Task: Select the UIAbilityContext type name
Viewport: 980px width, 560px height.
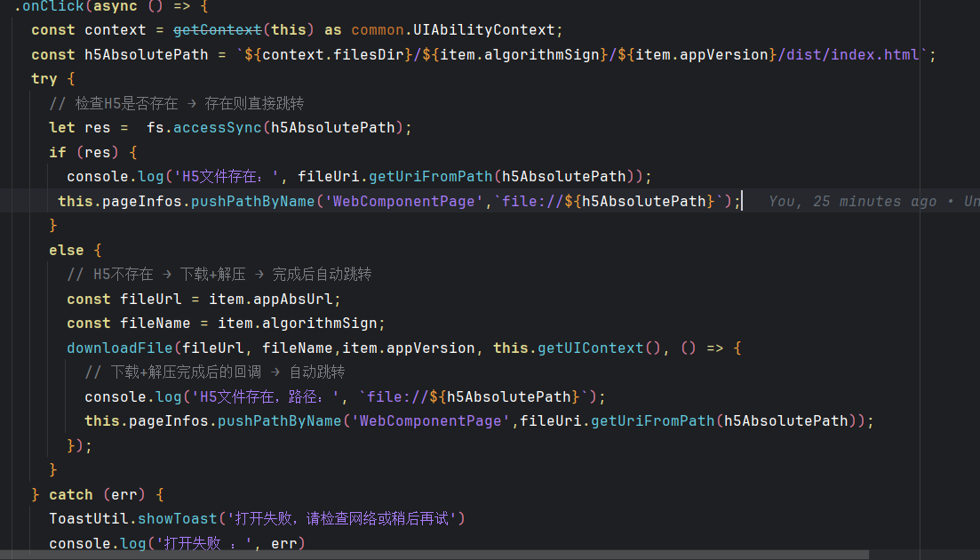Action: [484, 30]
